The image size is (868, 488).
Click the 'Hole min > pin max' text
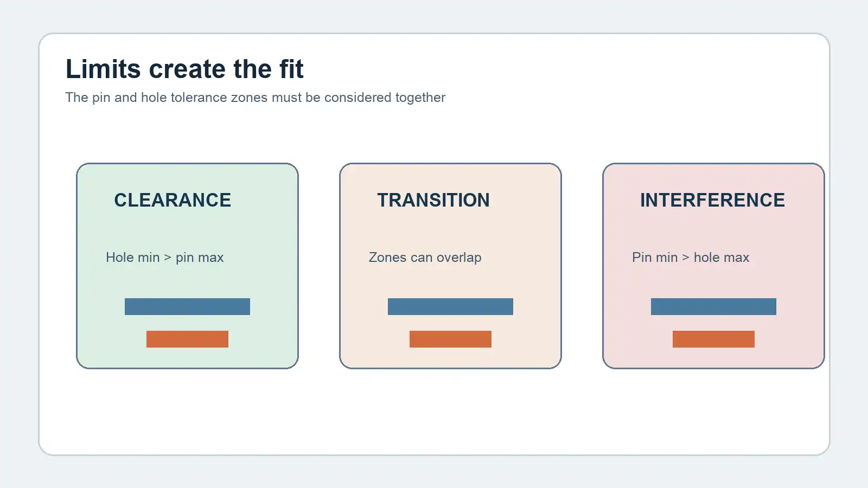[165, 258]
